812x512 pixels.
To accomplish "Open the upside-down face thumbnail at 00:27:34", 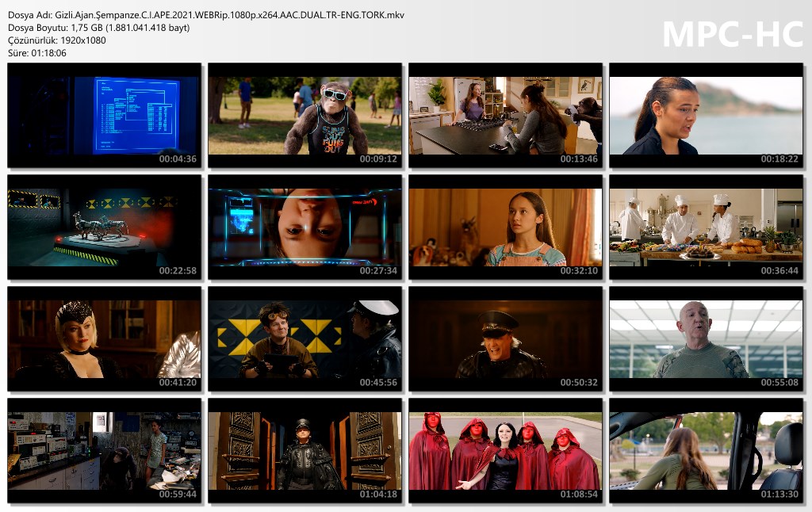I will 304,227.
